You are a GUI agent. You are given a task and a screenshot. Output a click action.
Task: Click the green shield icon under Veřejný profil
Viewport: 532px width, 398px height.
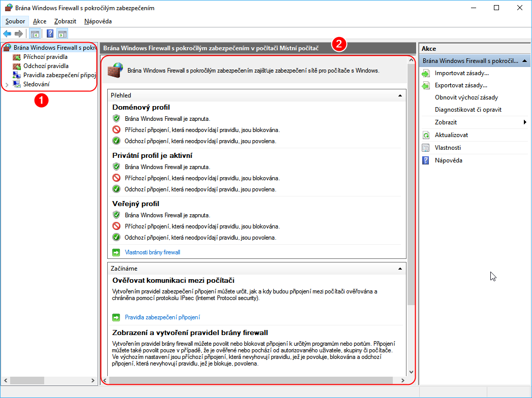116,215
